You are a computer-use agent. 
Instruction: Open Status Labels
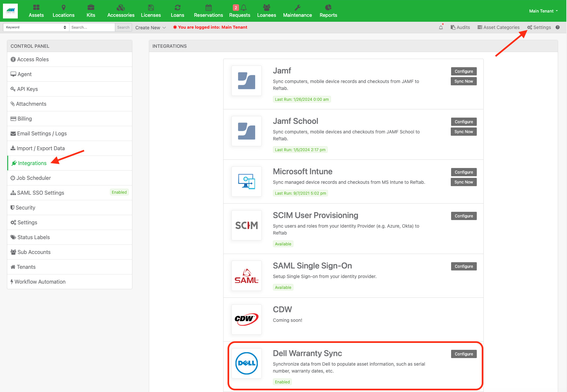pos(69,237)
